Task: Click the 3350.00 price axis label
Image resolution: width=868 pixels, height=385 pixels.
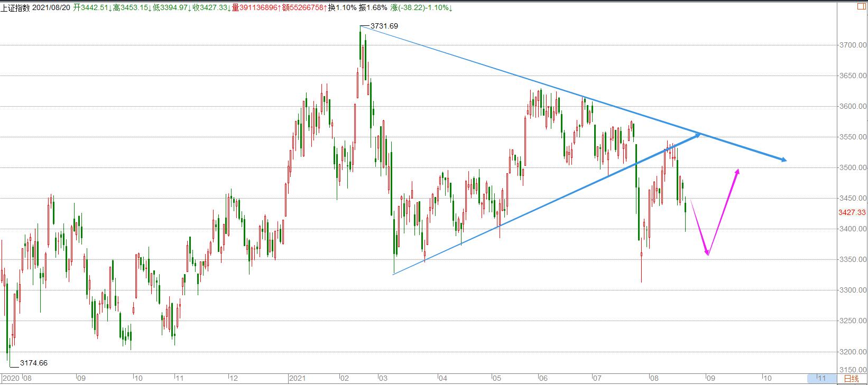Action: pos(853,259)
